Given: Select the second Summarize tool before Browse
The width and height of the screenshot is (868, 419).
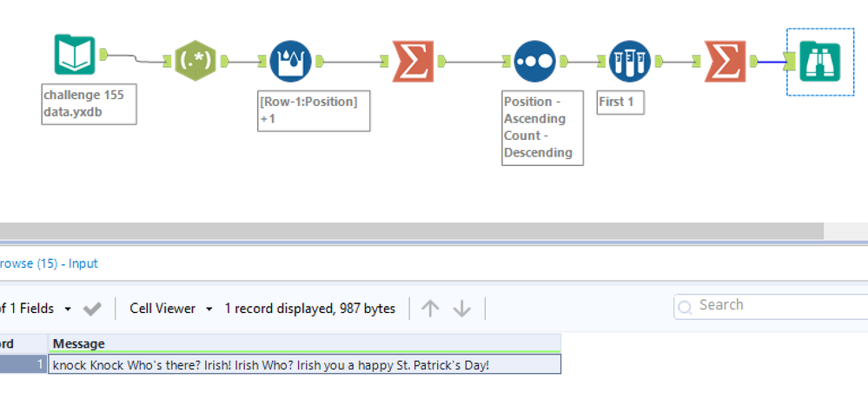Looking at the screenshot, I should (x=726, y=61).
